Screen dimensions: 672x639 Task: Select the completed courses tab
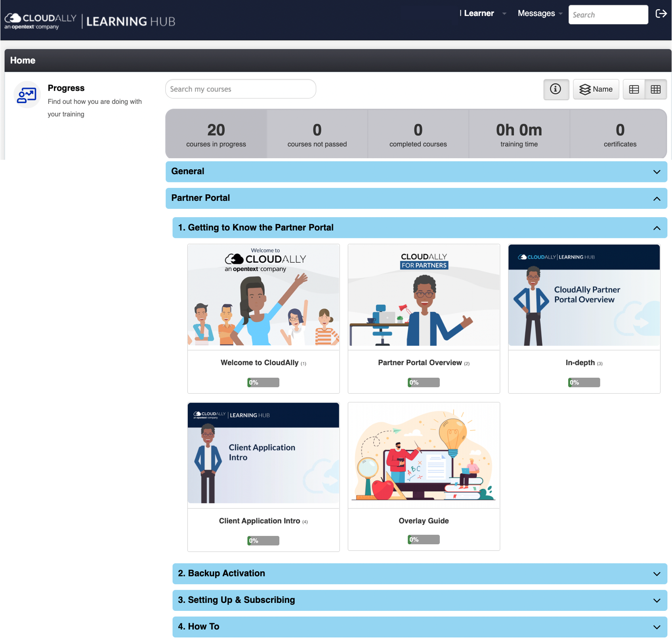pyautogui.click(x=418, y=134)
